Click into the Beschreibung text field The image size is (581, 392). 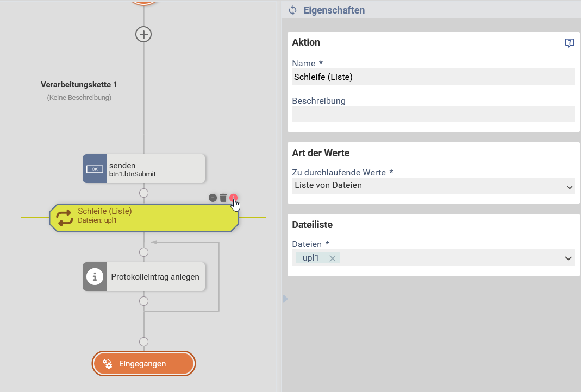433,113
